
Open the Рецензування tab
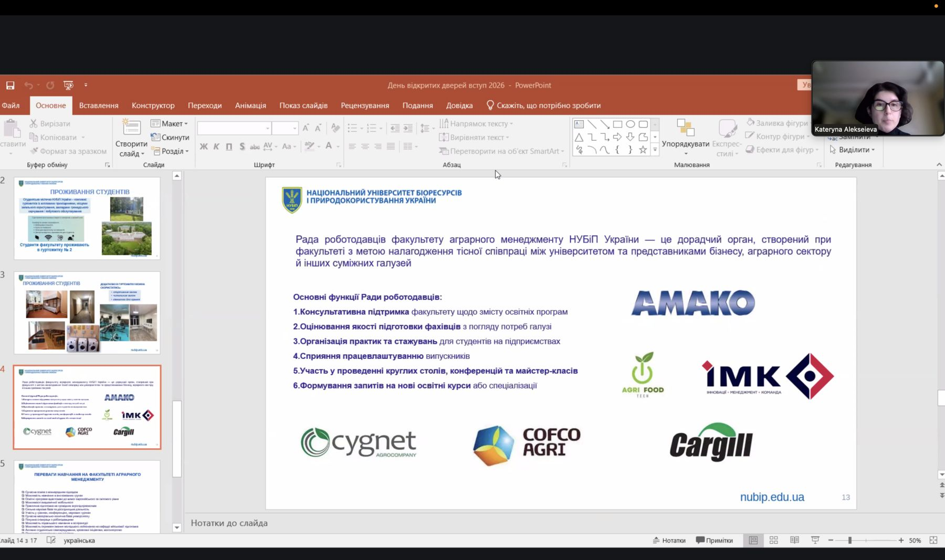(x=365, y=105)
